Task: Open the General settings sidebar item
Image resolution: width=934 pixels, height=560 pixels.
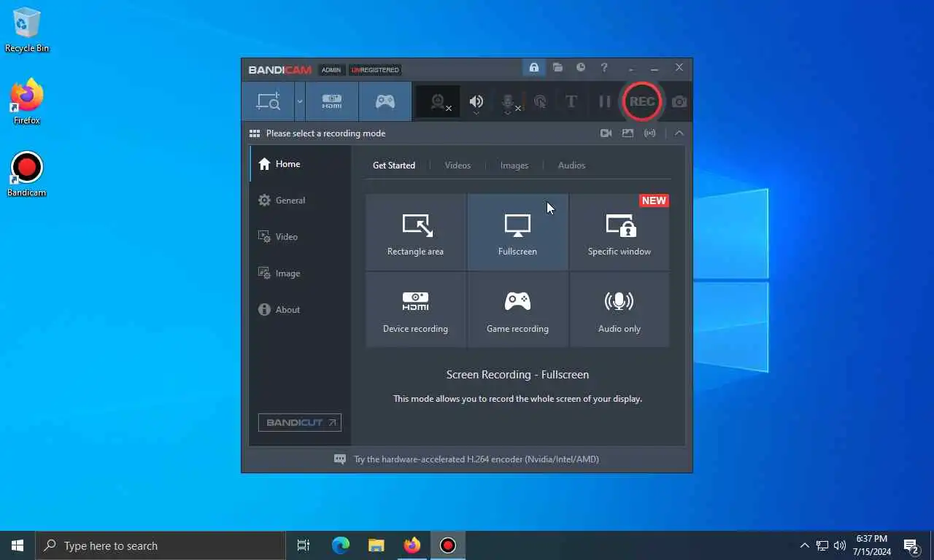Action: tap(300, 201)
